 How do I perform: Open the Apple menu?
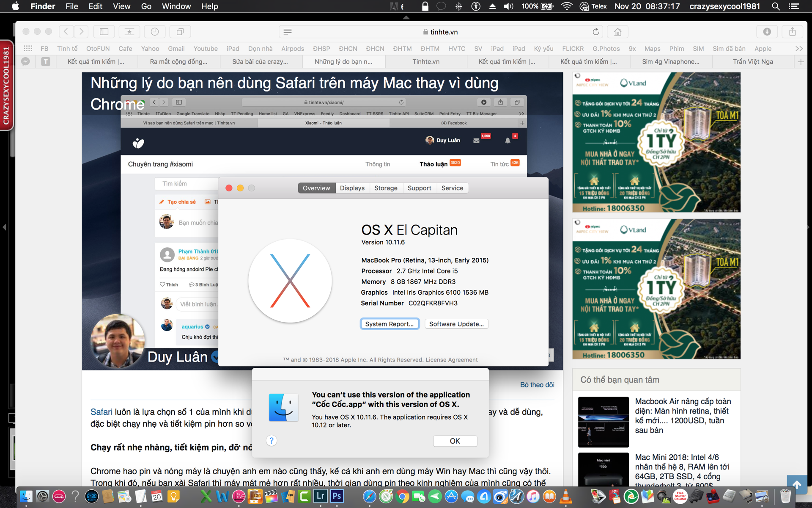tap(15, 6)
